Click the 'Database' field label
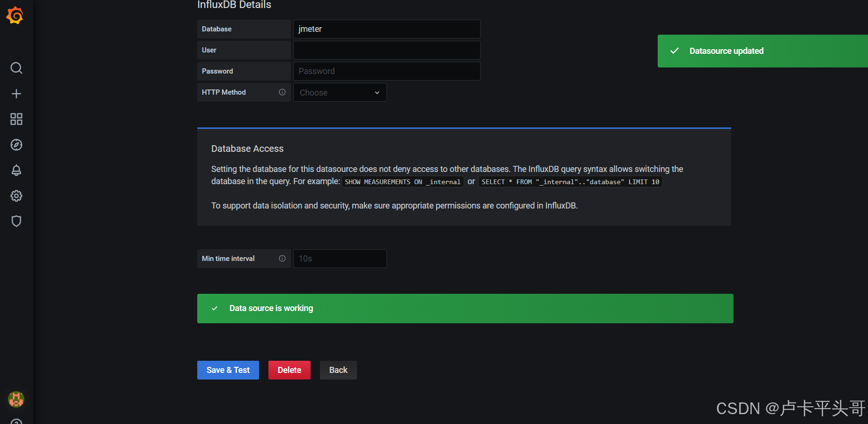The height and width of the screenshot is (424, 868). point(217,29)
